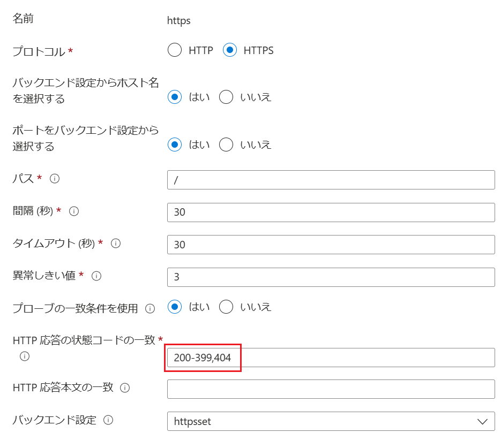Image resolution: width=501 pixels, height=448 pixels.
Task: Focus the 間隔 (秒) field showing 30
Action: [x=331, y=212]
